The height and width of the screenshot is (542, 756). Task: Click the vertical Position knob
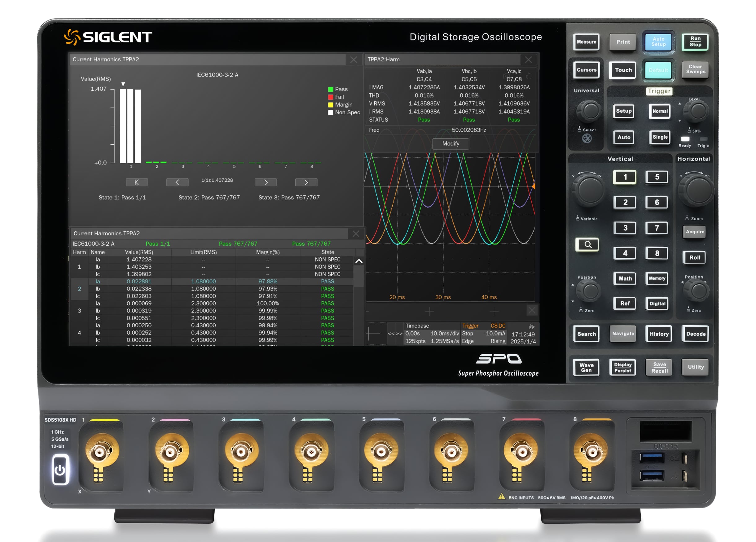(589, 291)
